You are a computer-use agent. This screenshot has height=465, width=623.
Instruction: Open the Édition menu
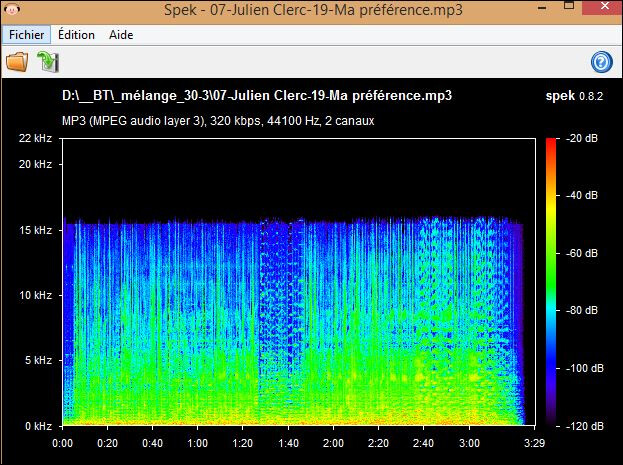(76, 35)
